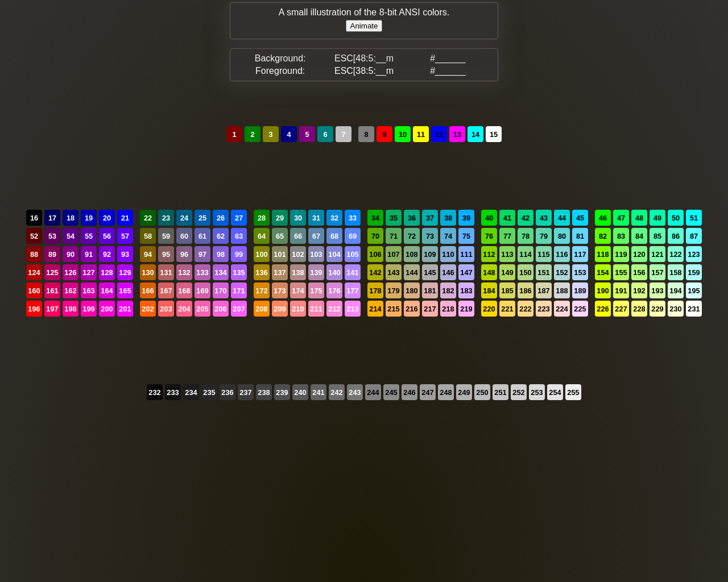728x582 pixels.
Task: Click cyan swatch number 14
Action: (x=475, y=134)
